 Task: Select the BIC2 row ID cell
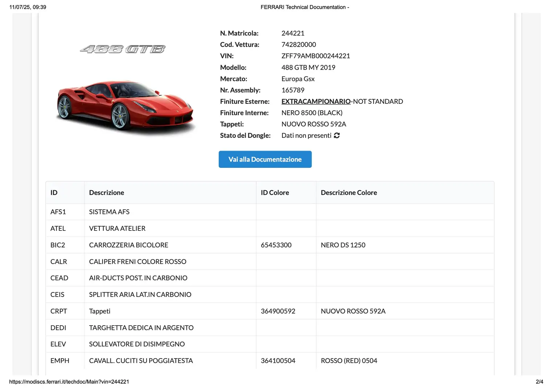pyautogui.click(x=65, y=245)
